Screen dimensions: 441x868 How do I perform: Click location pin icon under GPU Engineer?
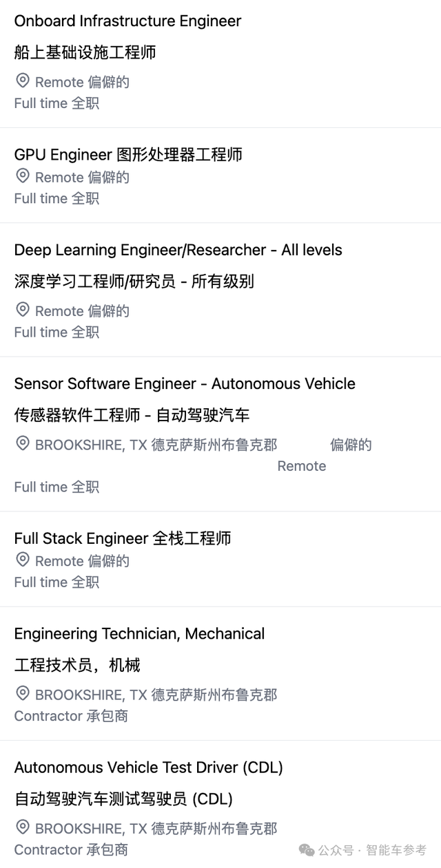pos(23,176)
